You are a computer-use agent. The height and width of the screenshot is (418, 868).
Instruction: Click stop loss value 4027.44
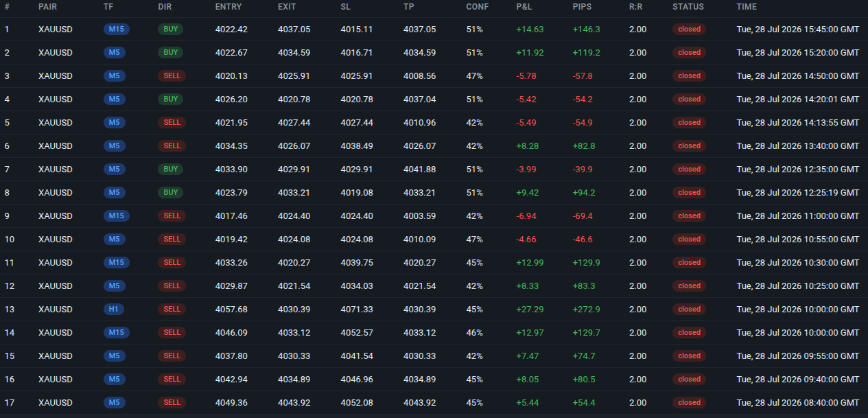coord(357,123)
